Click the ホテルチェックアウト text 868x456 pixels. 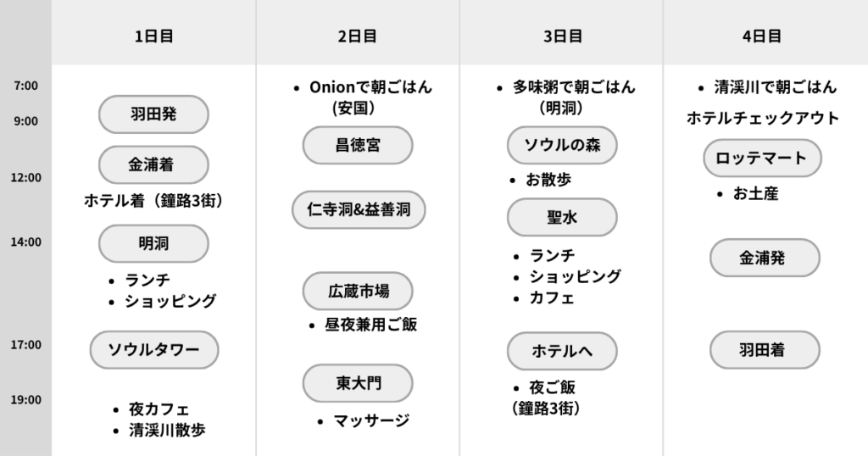click(x=763, y=119)
